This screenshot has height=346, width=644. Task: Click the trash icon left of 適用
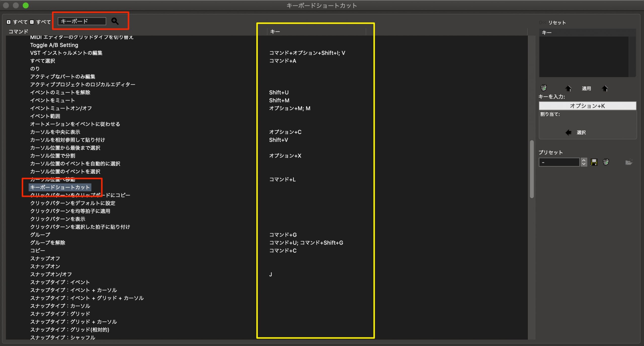click(544, 88)
